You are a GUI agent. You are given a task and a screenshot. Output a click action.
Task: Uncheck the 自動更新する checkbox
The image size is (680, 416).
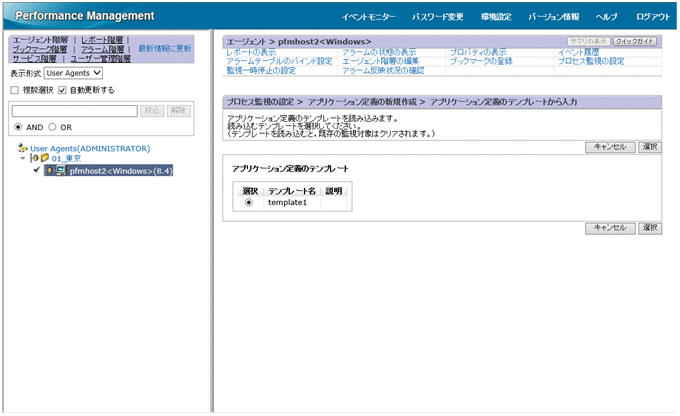[x=62, y=90]
